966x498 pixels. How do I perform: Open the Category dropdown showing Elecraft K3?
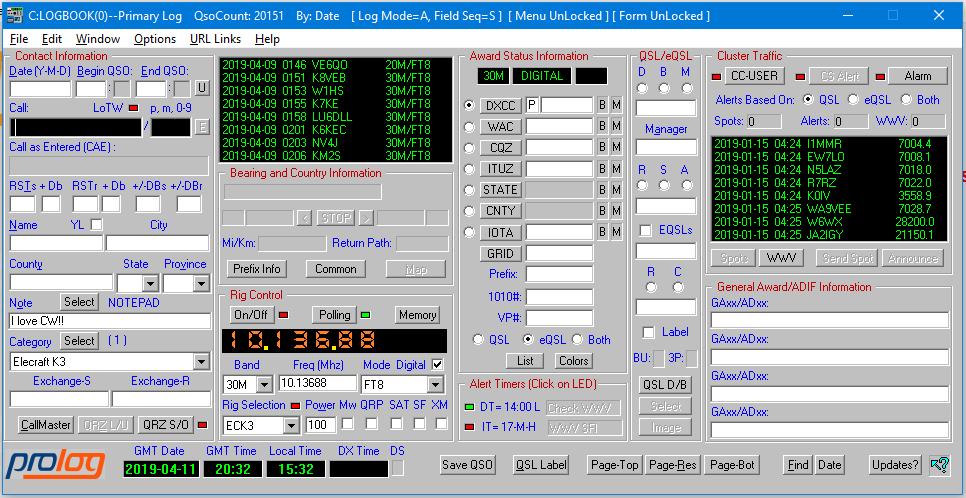(199, 362)
